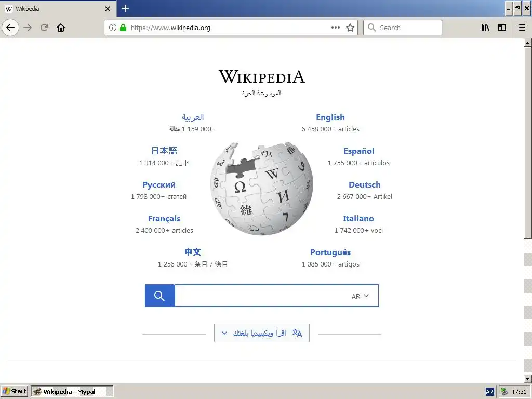This screenshot has height=399, width=532.
Task: Click the green padlock security icon
Action: (x=123, y=28)
